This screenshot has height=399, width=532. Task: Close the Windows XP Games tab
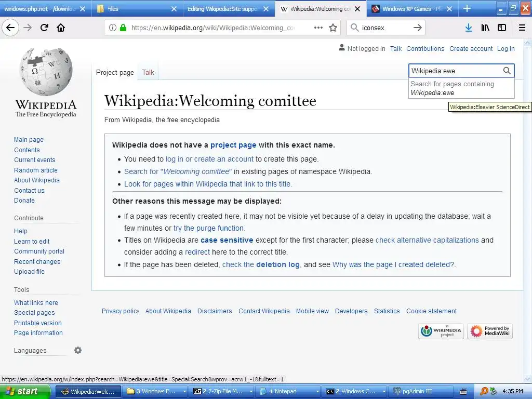pyautogui.click(x=449, y=9)
